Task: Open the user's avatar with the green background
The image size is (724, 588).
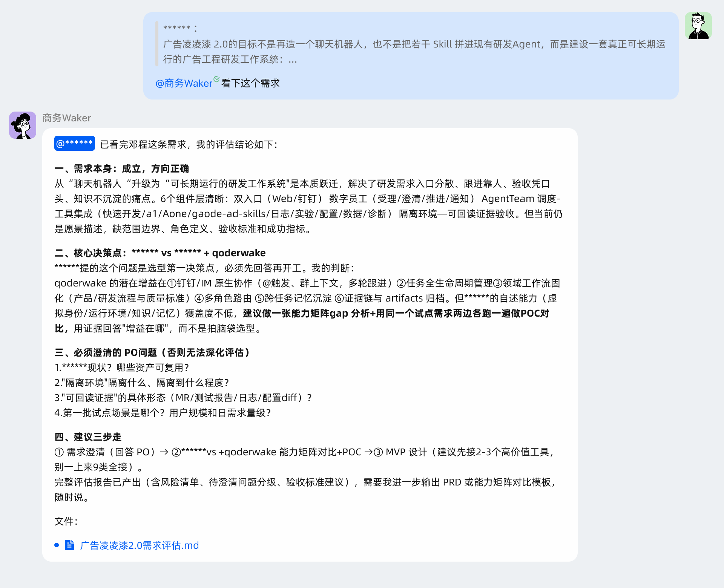Action: click(x=698, y=26)
